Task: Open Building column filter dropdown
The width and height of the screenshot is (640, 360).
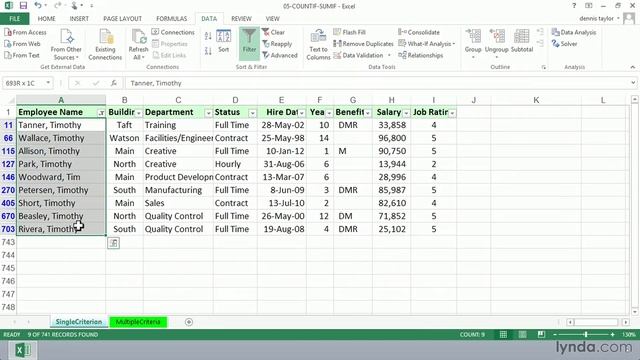Action: [x=139, y=113]
